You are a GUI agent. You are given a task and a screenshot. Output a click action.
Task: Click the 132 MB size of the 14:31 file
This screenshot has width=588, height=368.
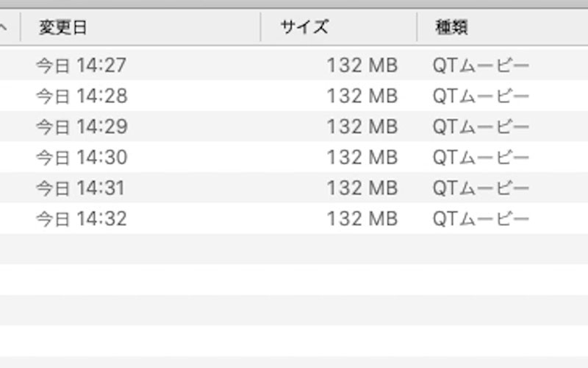362,188
